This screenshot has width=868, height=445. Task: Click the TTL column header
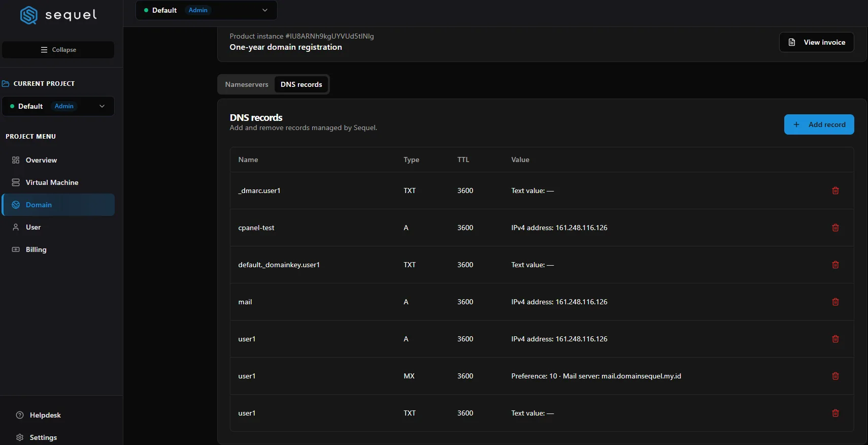(463, 160)
